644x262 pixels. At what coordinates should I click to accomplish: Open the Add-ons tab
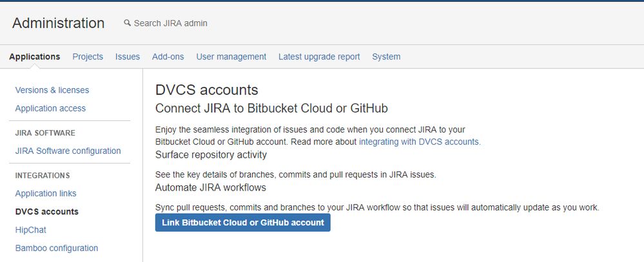pyautogui.click(x=168, y=57)
